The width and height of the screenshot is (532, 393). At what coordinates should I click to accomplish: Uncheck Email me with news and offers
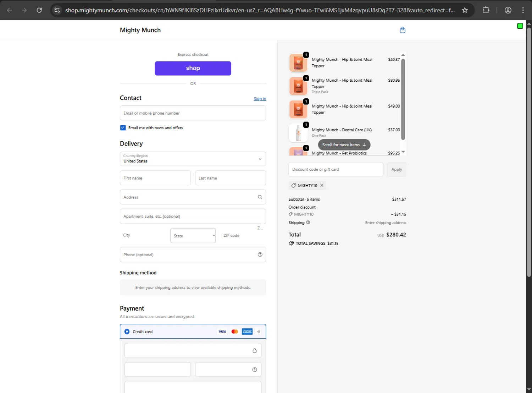(x=123, y=128)
